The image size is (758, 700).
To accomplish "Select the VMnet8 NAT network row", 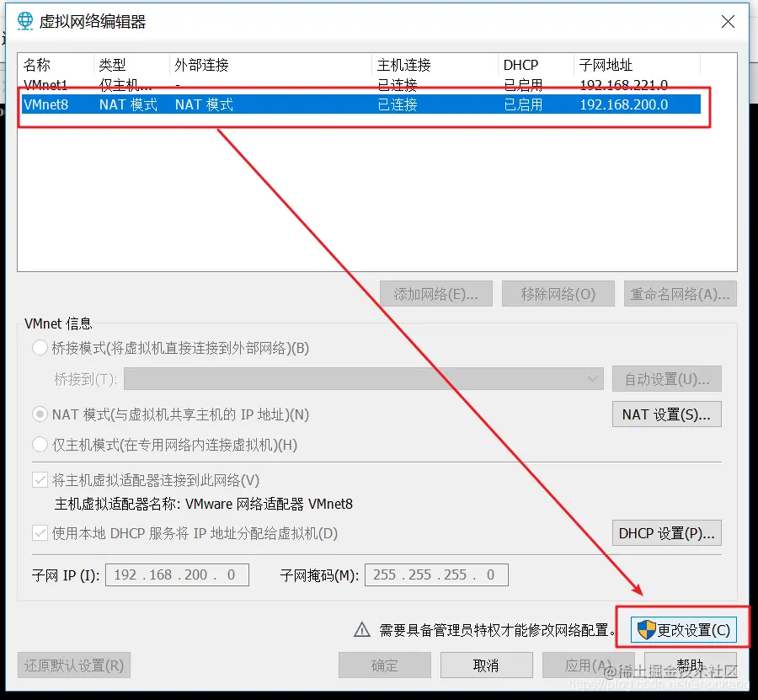I will (168, 104).
